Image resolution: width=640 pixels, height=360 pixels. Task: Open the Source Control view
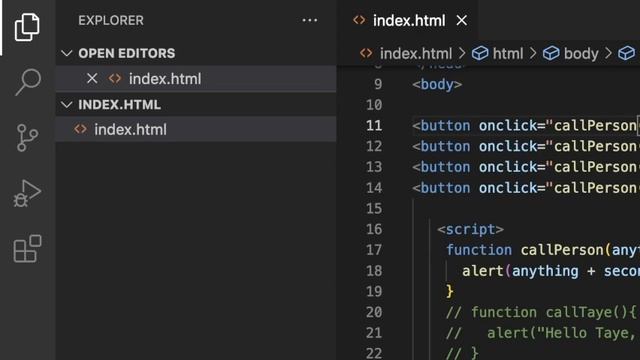27,138
